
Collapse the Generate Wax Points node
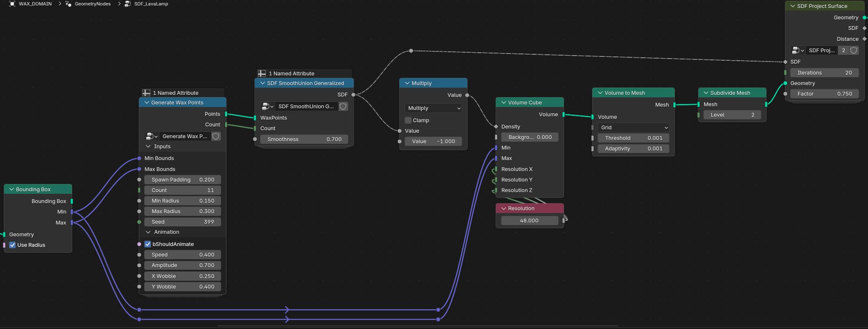pos(147,103)
